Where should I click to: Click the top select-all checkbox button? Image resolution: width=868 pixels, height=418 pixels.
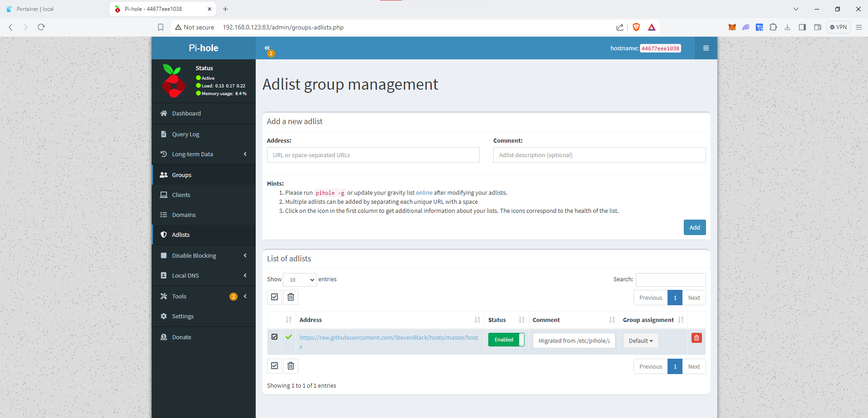(x=274, y=297)
